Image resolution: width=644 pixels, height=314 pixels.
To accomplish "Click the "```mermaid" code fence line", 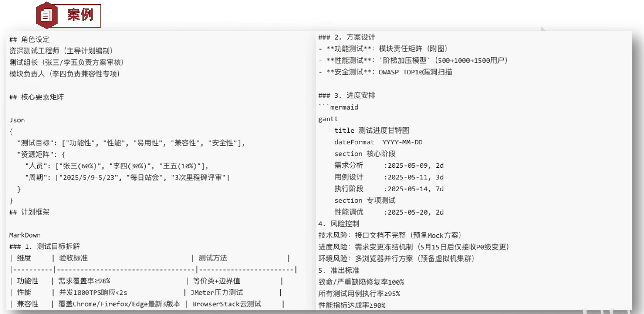I will click(x=338, y=107).
